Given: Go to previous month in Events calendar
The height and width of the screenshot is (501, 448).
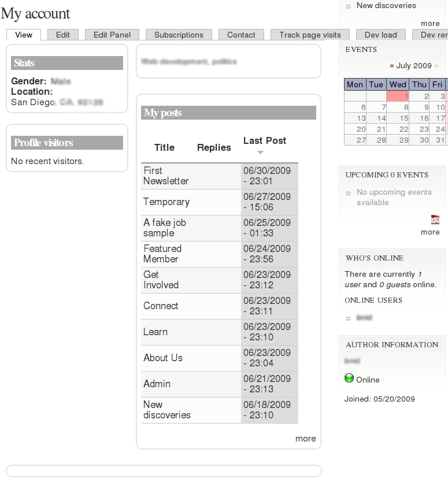Looking at the screenshot, I should (392, 66).
